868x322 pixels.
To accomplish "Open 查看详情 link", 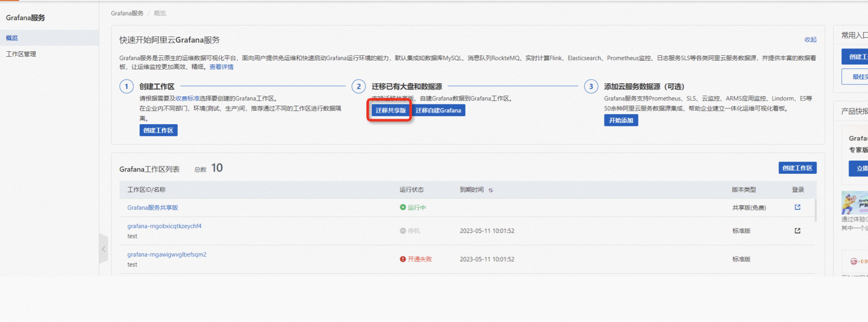I will 221,67.
